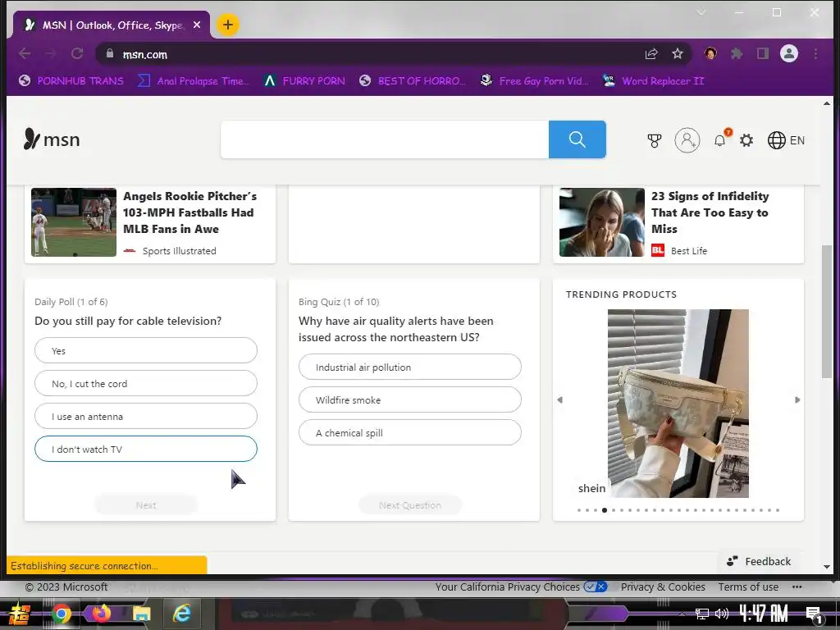This screenshot has width=840, height=630.
Task: Open the Extensions puzzle icon
Action: (x=737, y=53)
